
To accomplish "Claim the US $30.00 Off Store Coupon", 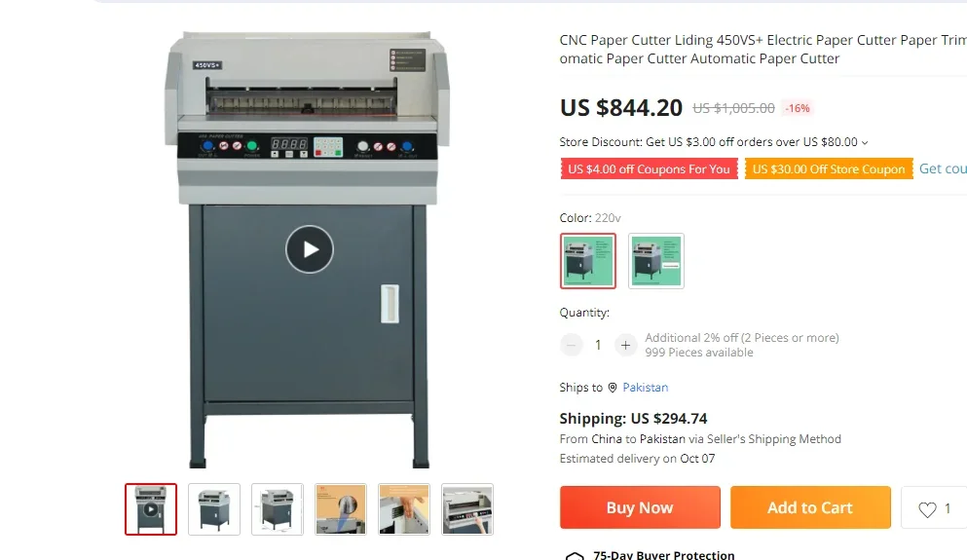I will pos(829,169).
